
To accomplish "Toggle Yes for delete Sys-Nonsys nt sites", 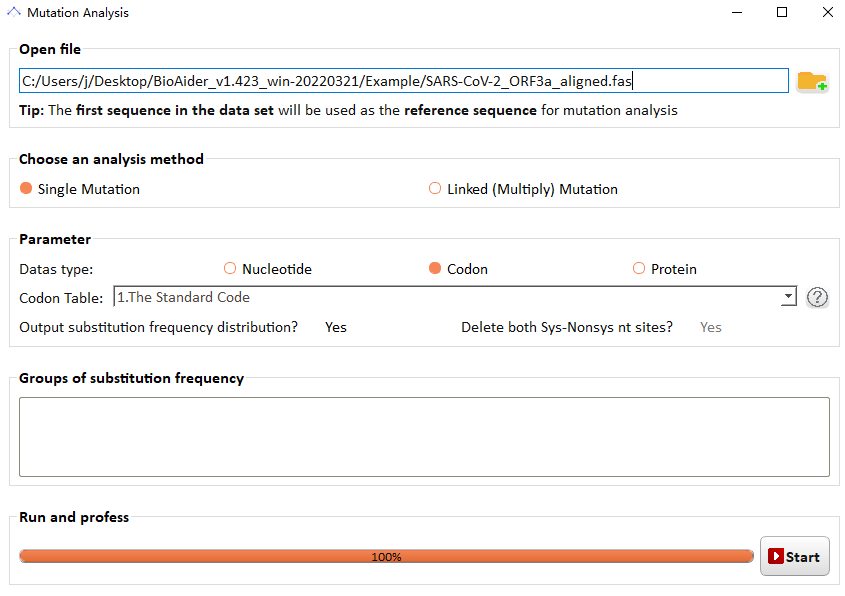I will click(x=710, y=327).
